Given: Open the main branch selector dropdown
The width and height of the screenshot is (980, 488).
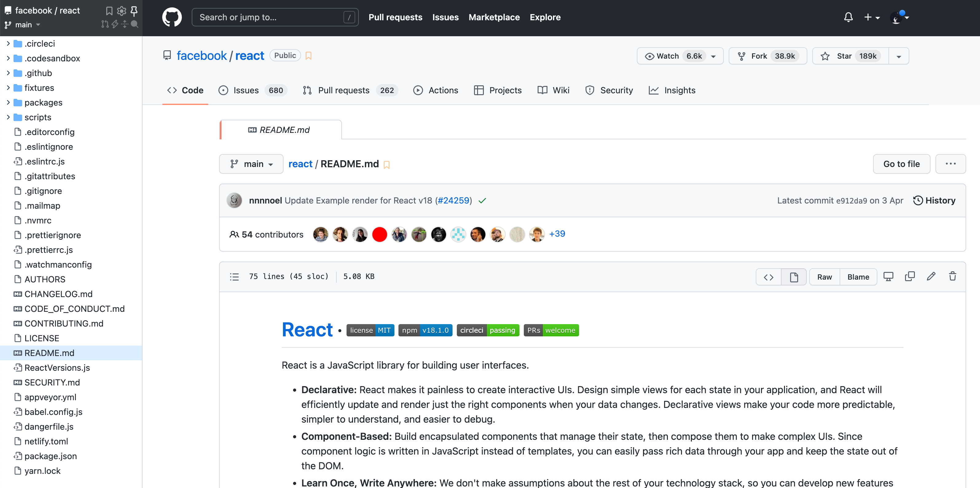Looking at the screenshot, I should 251,164.
